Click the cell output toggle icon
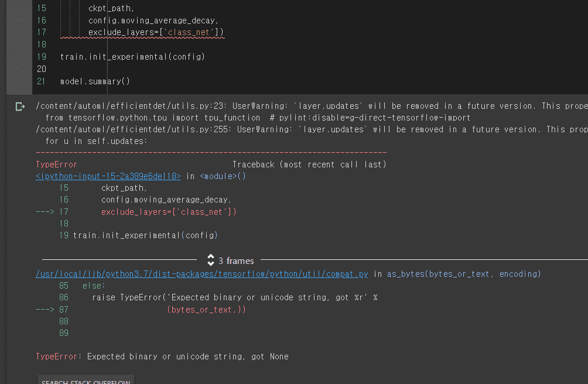This screenshot has height=384, width=588. [20, 107]
